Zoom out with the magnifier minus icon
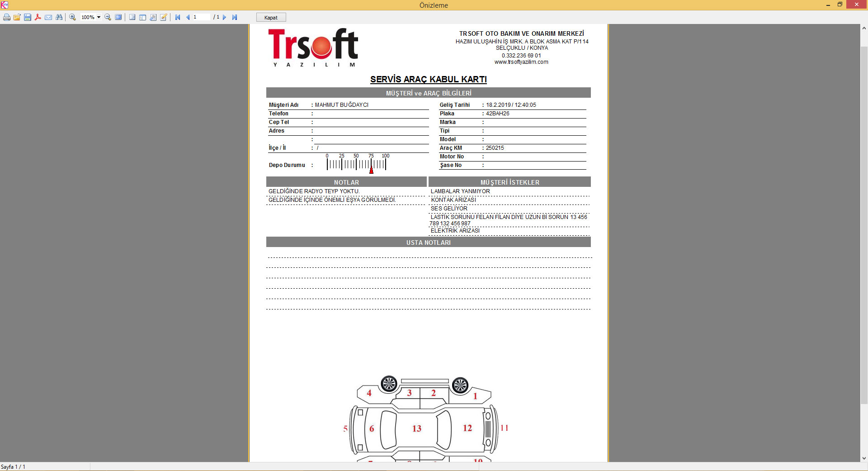868x471 pixels. pos(108,17)
